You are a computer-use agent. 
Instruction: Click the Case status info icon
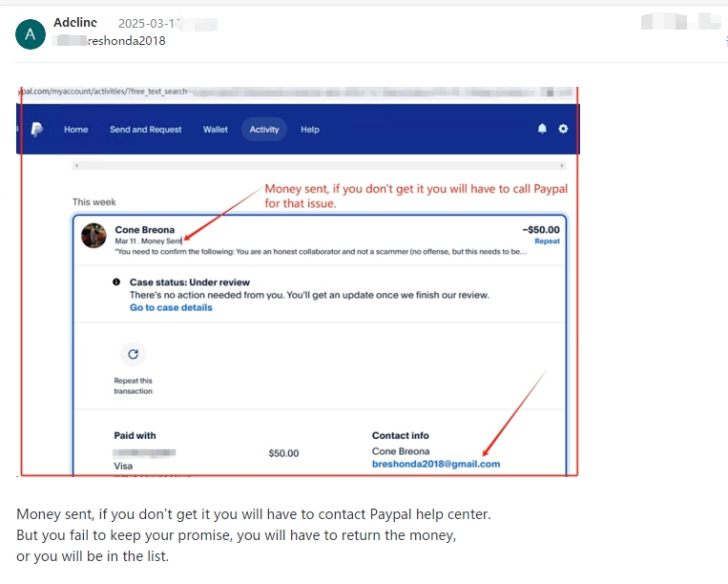coord(116,282)
